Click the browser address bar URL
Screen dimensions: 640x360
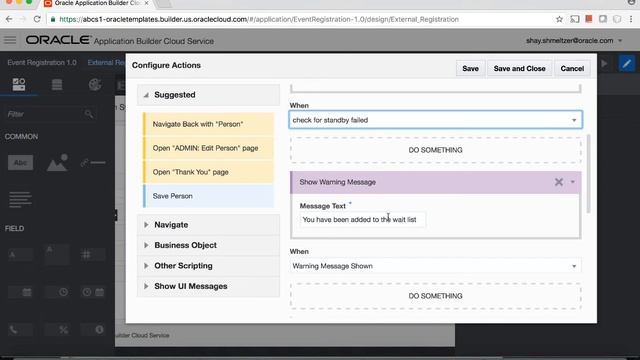[259, 19]
